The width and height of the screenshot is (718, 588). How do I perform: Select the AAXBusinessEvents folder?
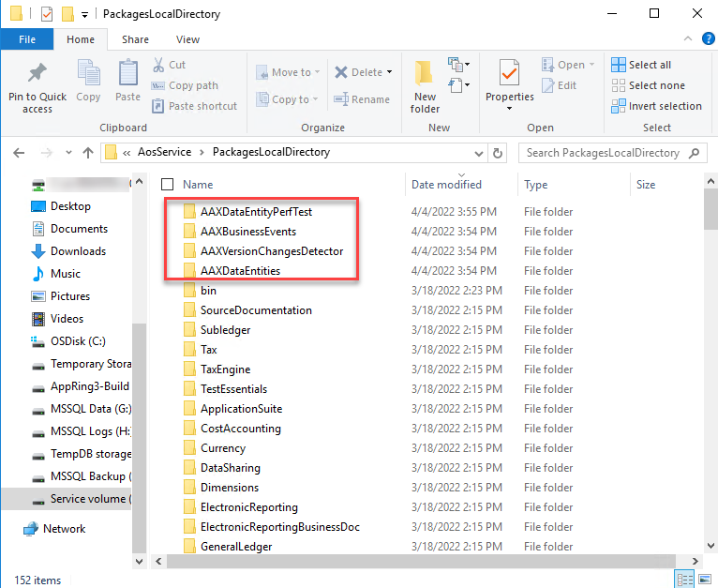tap(248, 232)
